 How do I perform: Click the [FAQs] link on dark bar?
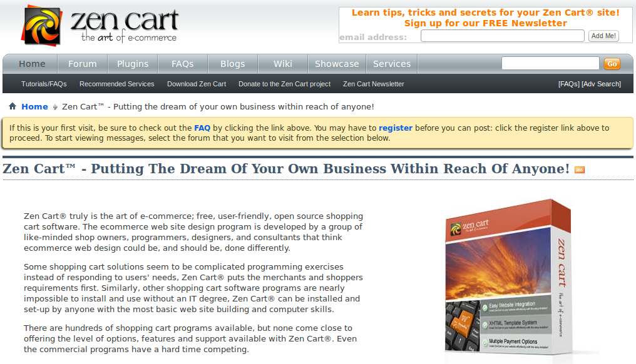click(568, 84)
